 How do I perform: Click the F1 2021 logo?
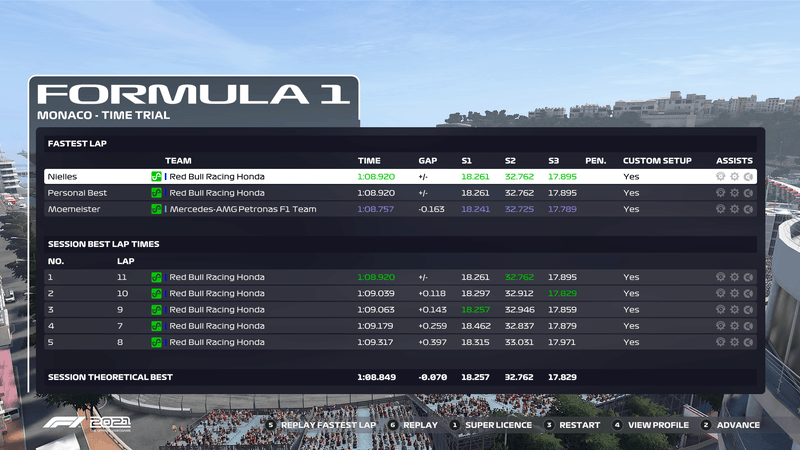coord(87,423)
